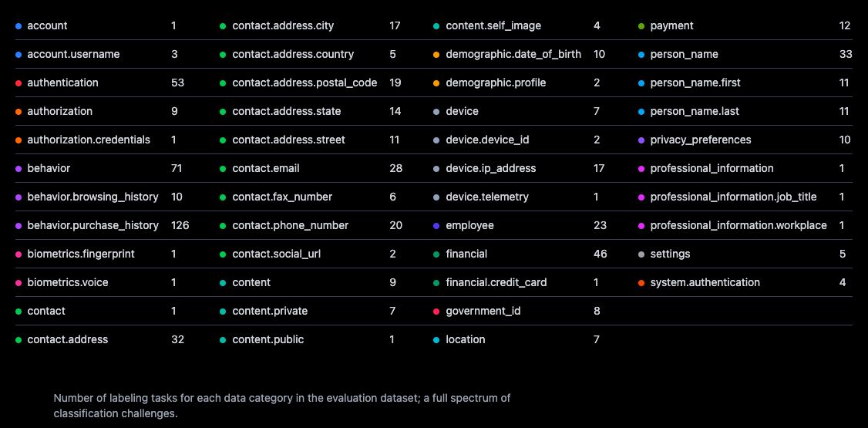The height and width of the screenshot is (428, 868).
Task: Click the 'location' category label
Action: [465, 339]
